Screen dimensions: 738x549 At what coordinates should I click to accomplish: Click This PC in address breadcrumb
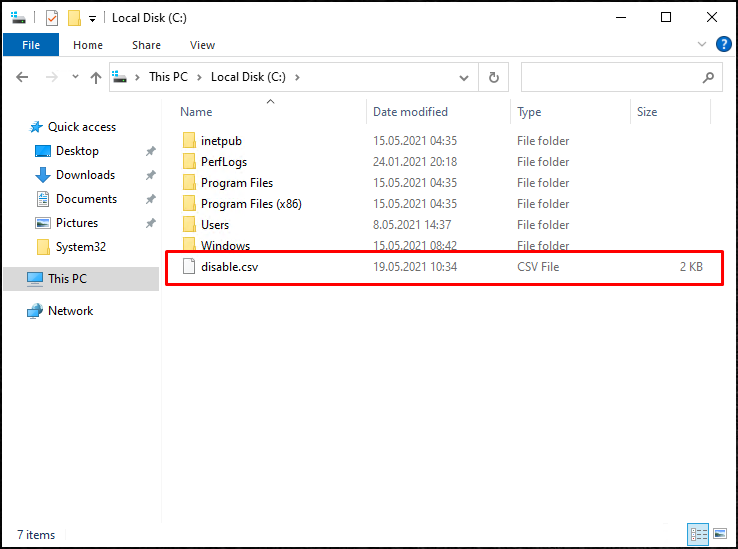(168, 77)
